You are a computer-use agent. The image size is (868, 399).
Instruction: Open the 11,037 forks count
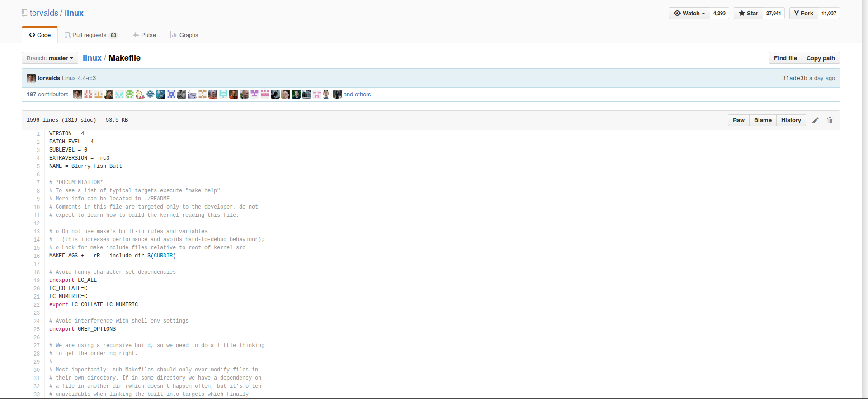(x=829, y=13)
